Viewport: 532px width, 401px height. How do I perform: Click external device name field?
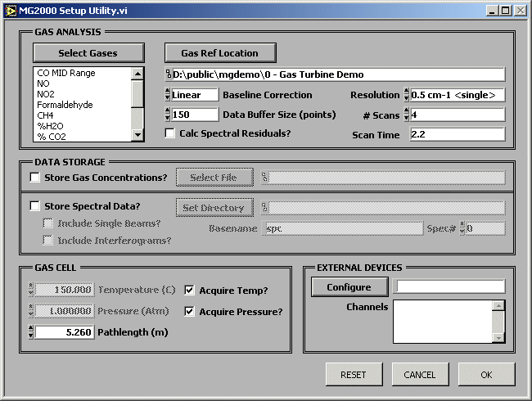449,286
